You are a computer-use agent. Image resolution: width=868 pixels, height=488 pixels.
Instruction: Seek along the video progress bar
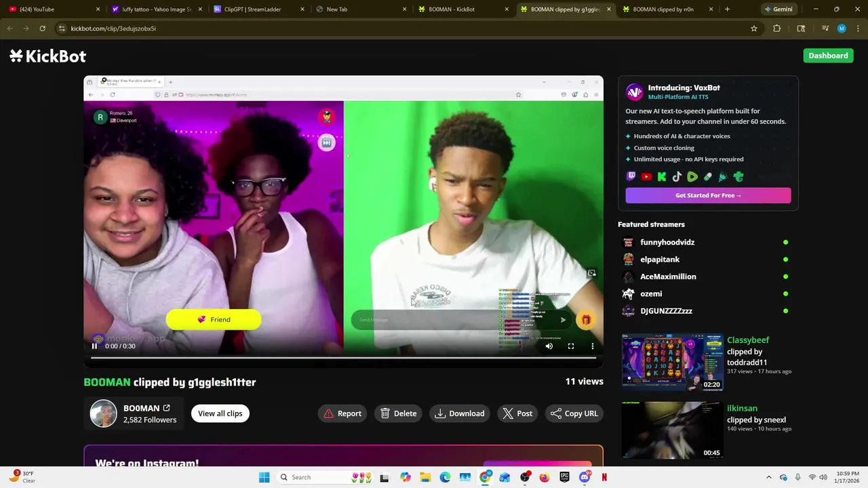point(343,357)
